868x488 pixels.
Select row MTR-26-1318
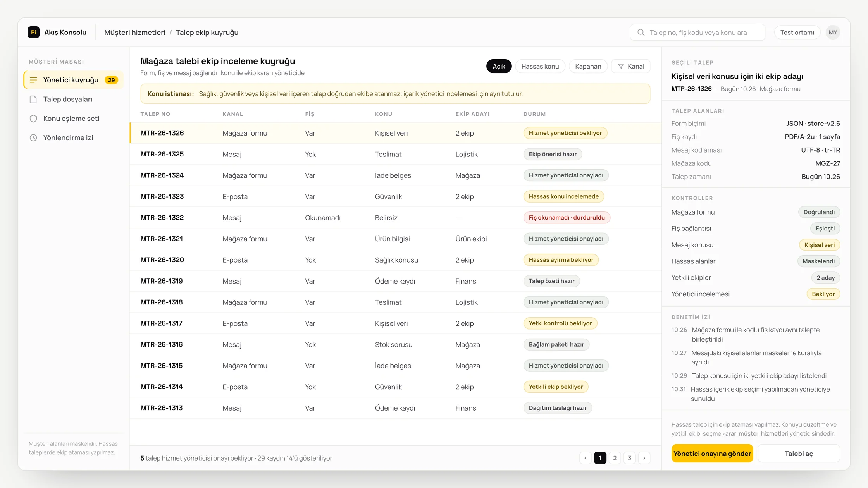point(395,302)
